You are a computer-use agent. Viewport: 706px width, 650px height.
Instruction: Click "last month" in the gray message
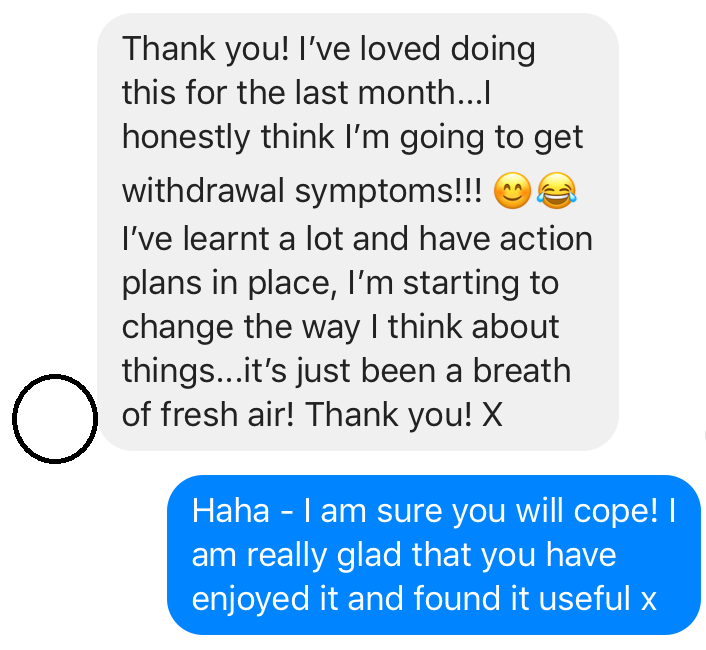click(x=376, y=93)
